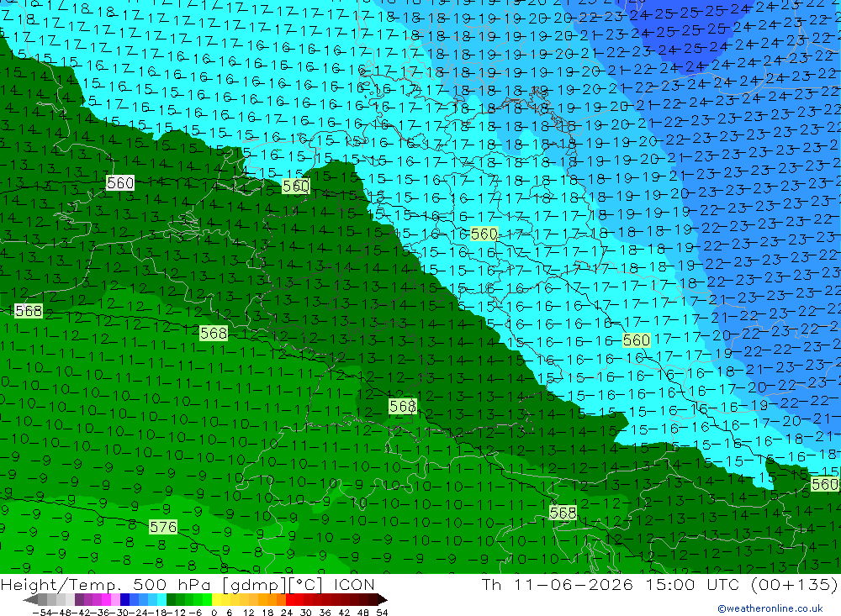Click the 568 contour label touching the left map edge
841x616 pixels.
(x=28, y=311)
